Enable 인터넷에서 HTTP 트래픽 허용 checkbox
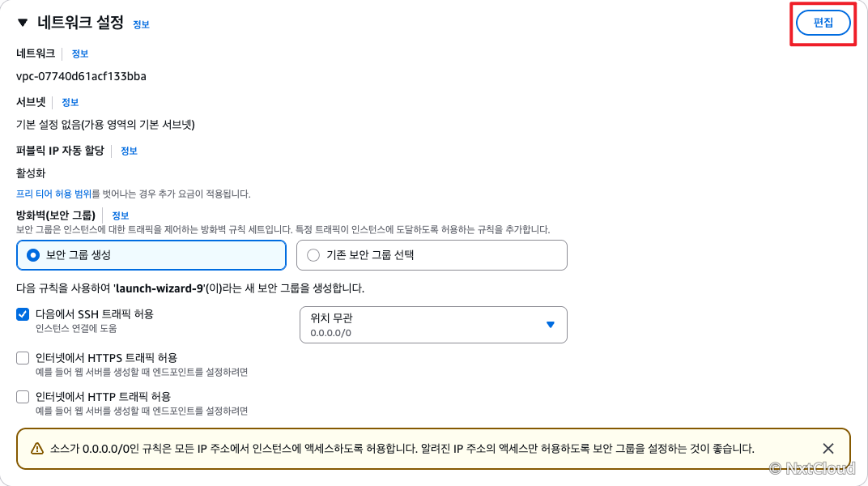This screenshot has height=486, width=868. coord(23,397)
